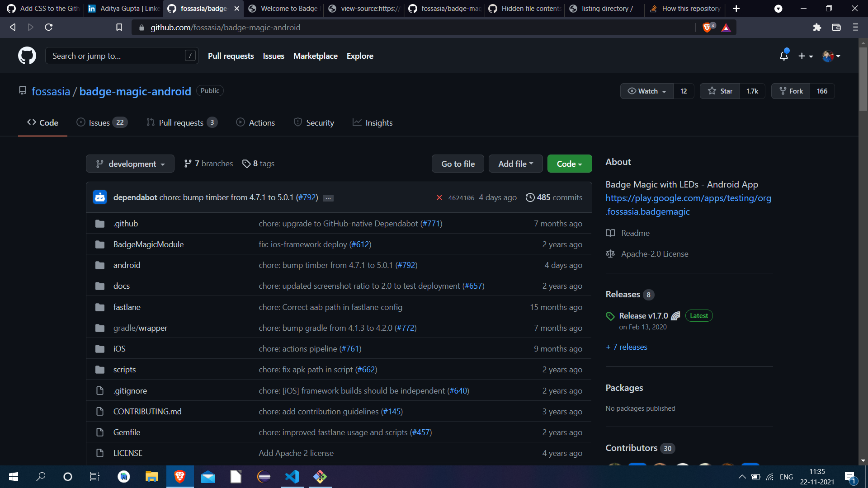Click the Apache-2.0 License link

(x=655, y=254)
